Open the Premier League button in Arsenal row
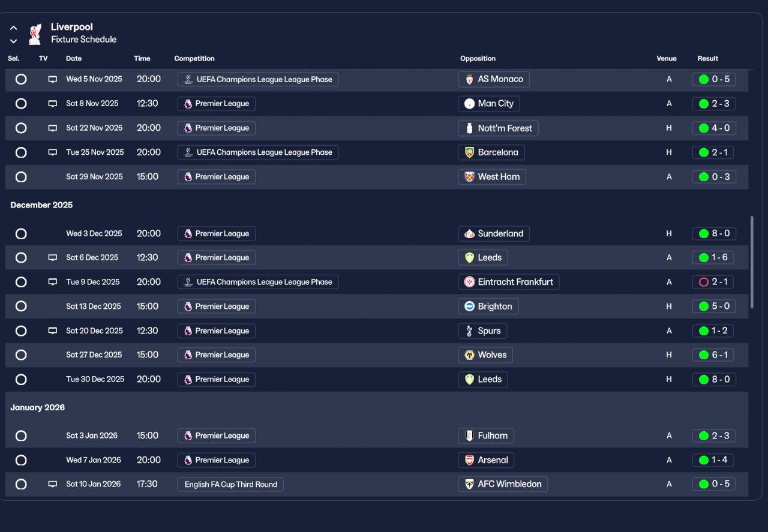This screenshot has width=768, height=532. pos(217,460)
